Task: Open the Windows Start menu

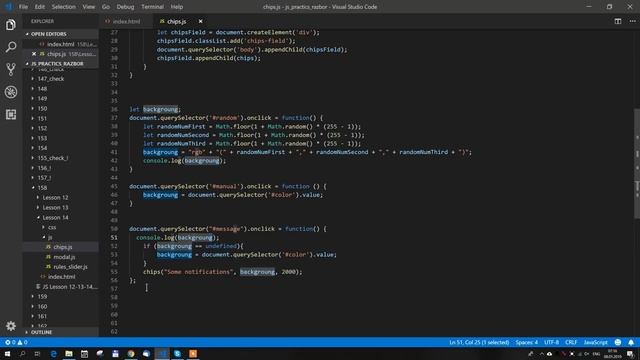Action: pyautogui.click(x=7, y=353)
